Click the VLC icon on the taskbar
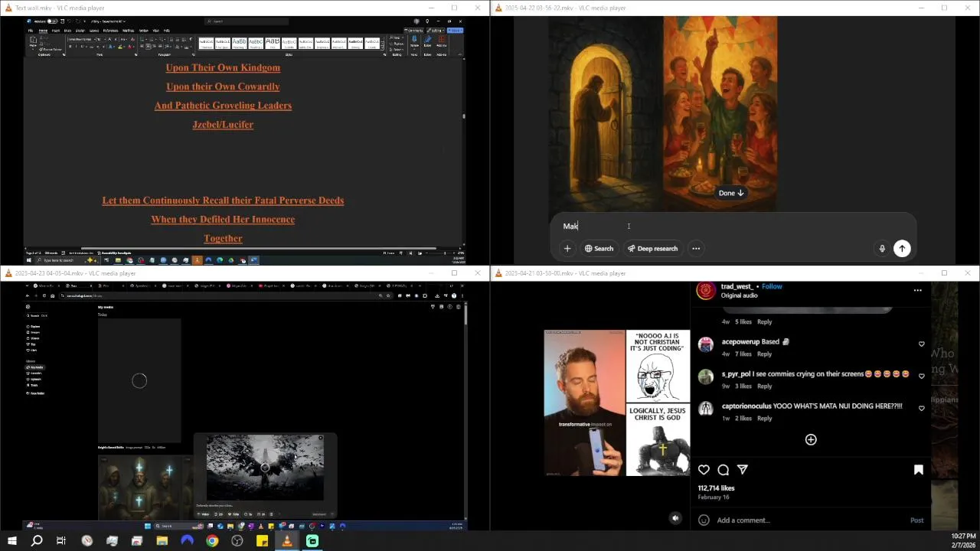Screen dimensions: 980x551 coord(287,541)
